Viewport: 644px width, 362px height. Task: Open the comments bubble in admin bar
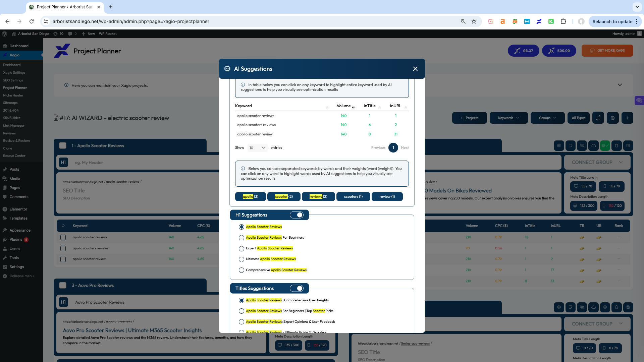72,34
